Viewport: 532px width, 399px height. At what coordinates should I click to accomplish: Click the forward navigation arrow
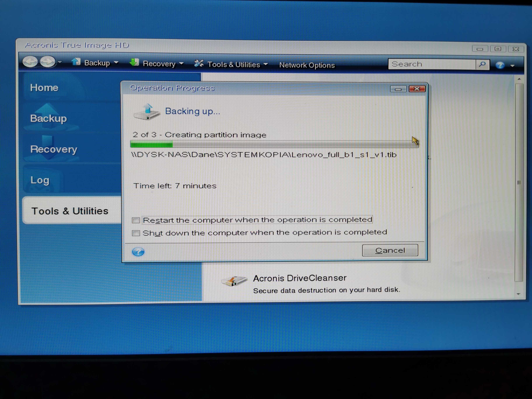[x=48, y=62]
